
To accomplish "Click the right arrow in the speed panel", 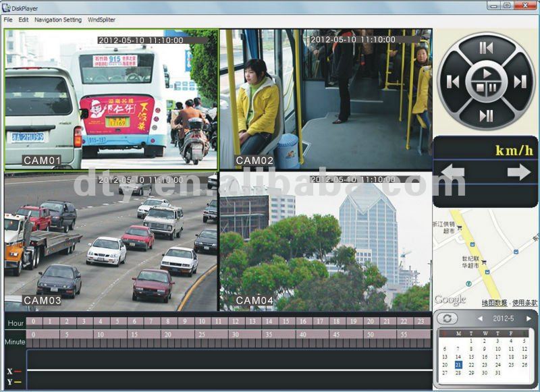I will 519,171.
